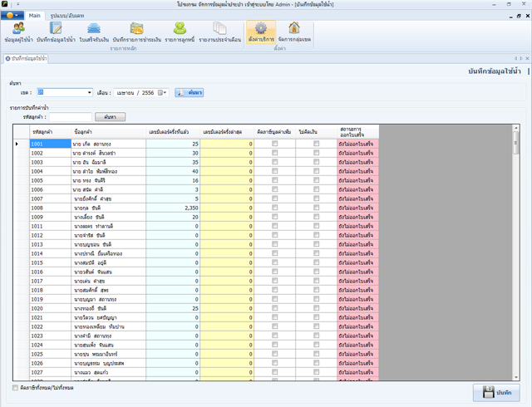Click the blue ค้นหา search button with magnifier
532x407 pixels.
pyautogui.click(x=190, y=92)
